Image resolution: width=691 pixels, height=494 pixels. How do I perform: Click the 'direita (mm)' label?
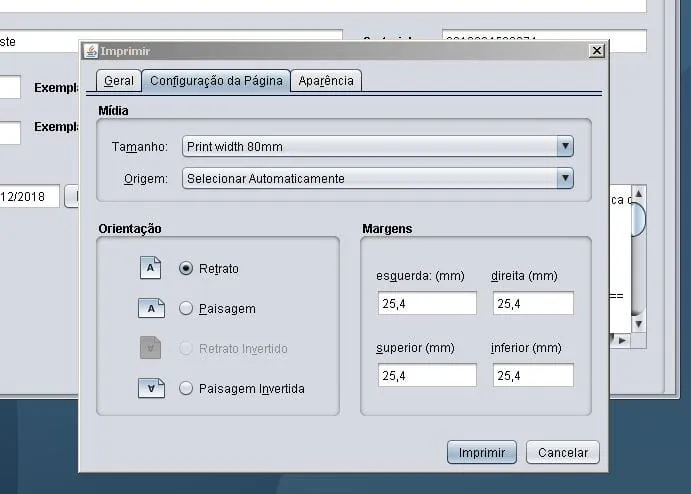pos(524,276)
